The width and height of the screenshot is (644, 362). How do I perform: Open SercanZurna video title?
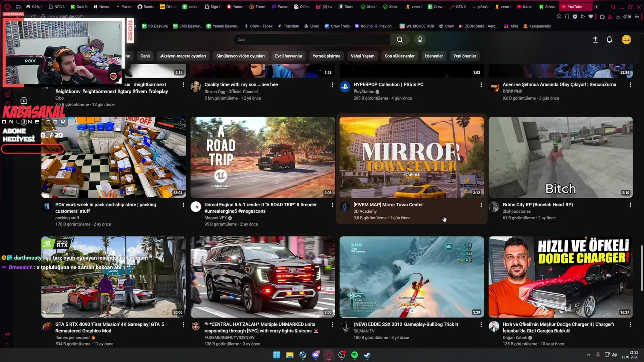tap(559, 85)
